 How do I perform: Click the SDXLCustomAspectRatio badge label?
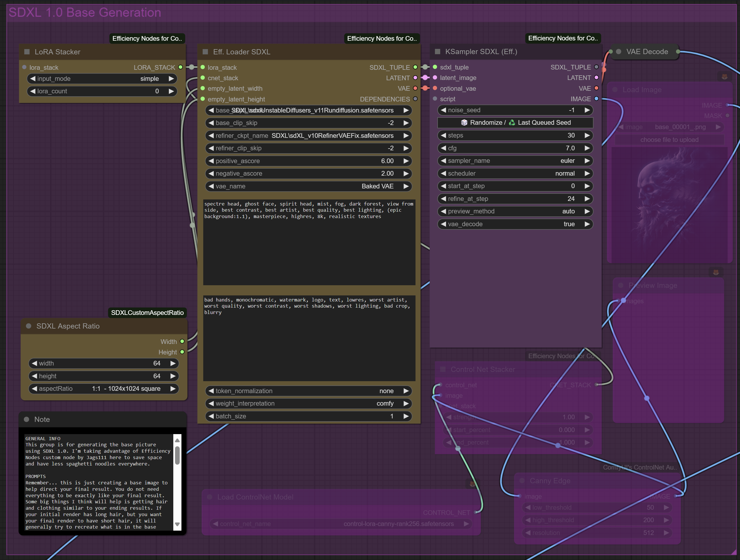coord(147,313)
